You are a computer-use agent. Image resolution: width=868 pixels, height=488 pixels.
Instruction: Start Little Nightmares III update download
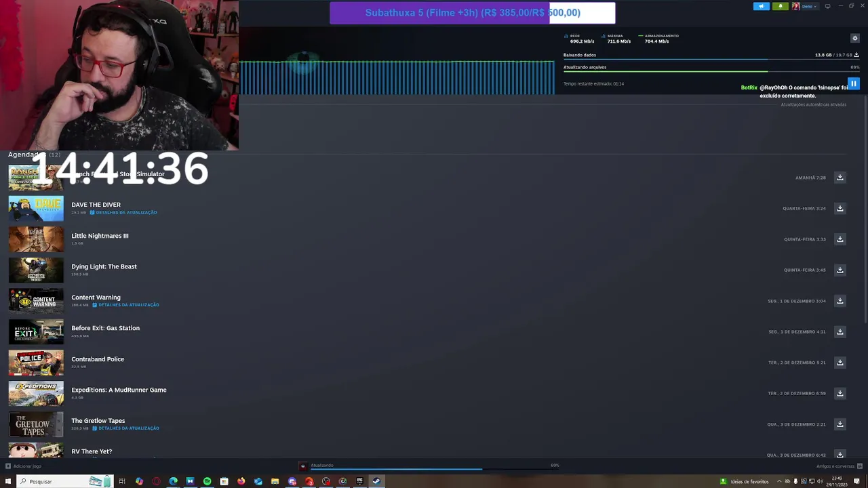pos(840,239)
